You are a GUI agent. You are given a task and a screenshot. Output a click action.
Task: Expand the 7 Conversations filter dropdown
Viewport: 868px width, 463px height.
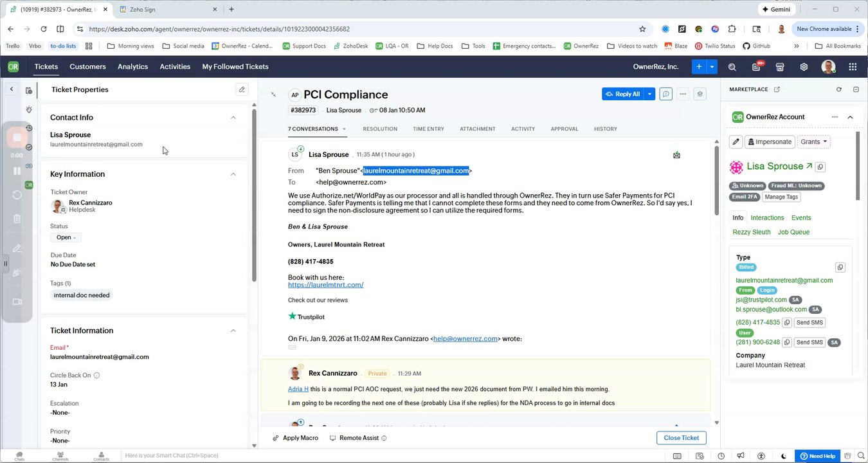344,129
